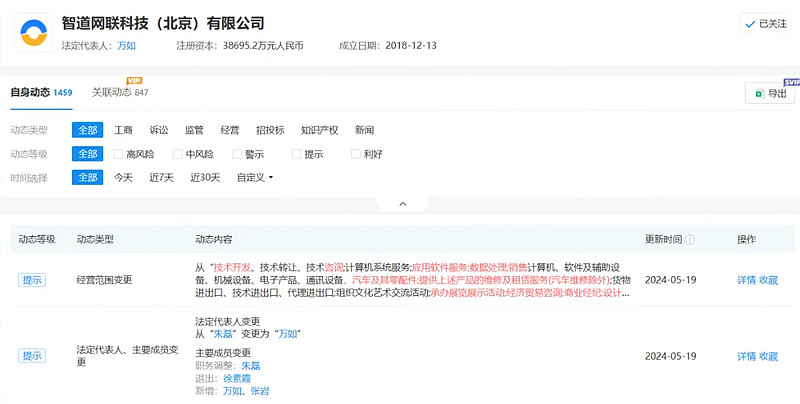The height and width of the screenshot is (404, 800).
Task: Filter time by 近30天
Action: [x=205, y=178]
